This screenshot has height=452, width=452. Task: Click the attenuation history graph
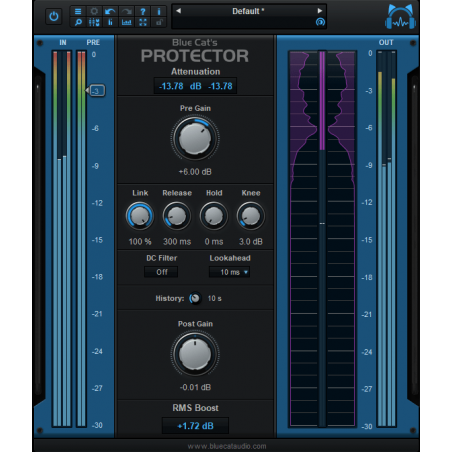(x=322, y=238)
